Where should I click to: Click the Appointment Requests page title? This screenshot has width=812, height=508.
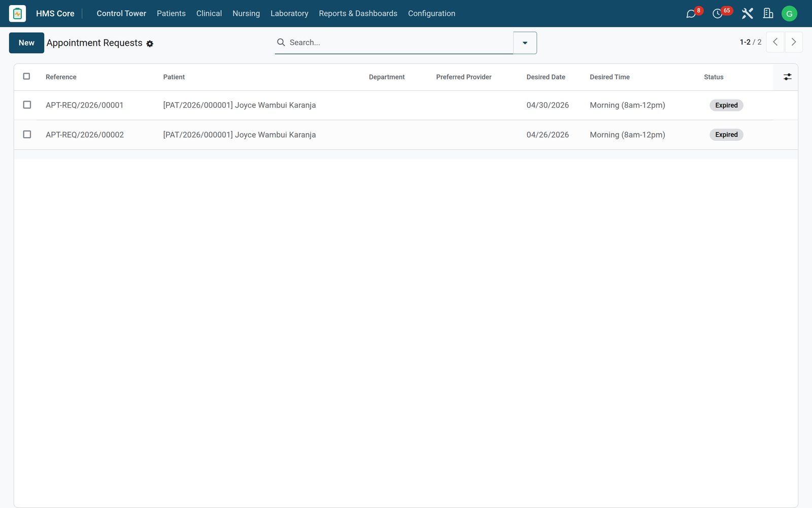click(94, 43)
